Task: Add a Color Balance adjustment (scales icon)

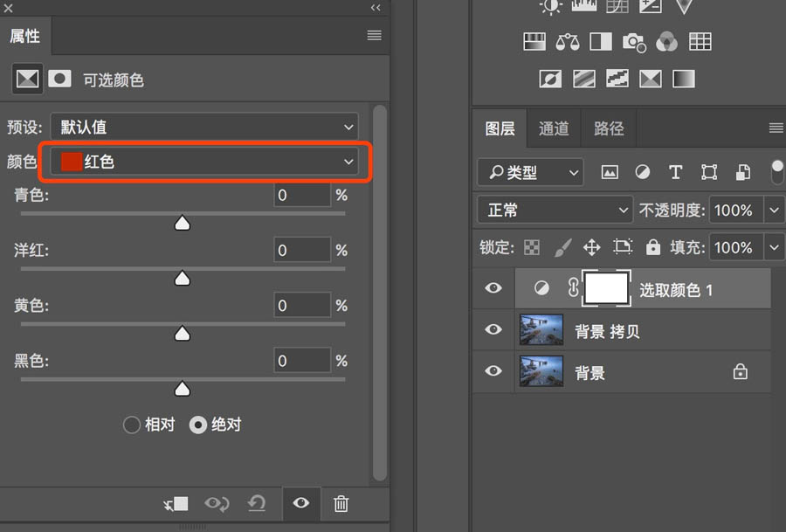Action: (568, 42)
